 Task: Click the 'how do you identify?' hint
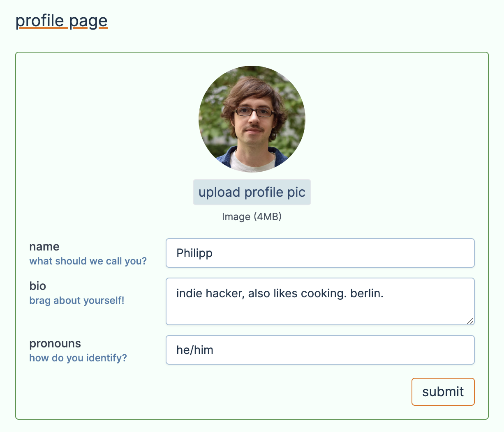78,358
